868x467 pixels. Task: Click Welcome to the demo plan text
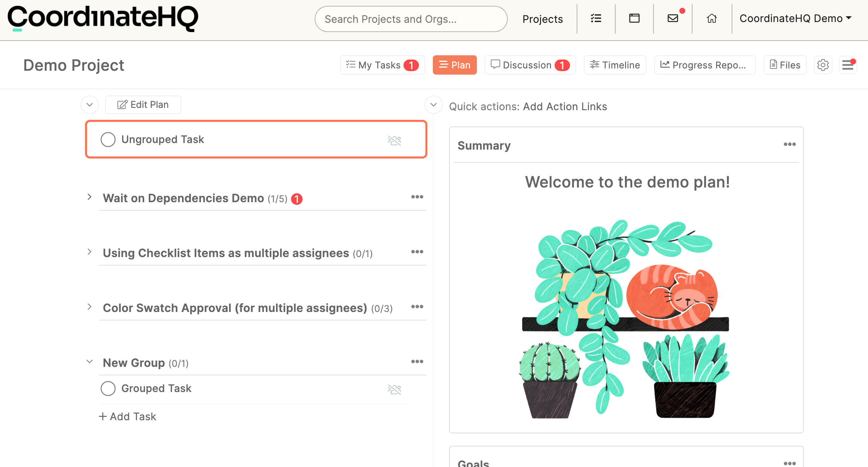click(x=627, y=182)
